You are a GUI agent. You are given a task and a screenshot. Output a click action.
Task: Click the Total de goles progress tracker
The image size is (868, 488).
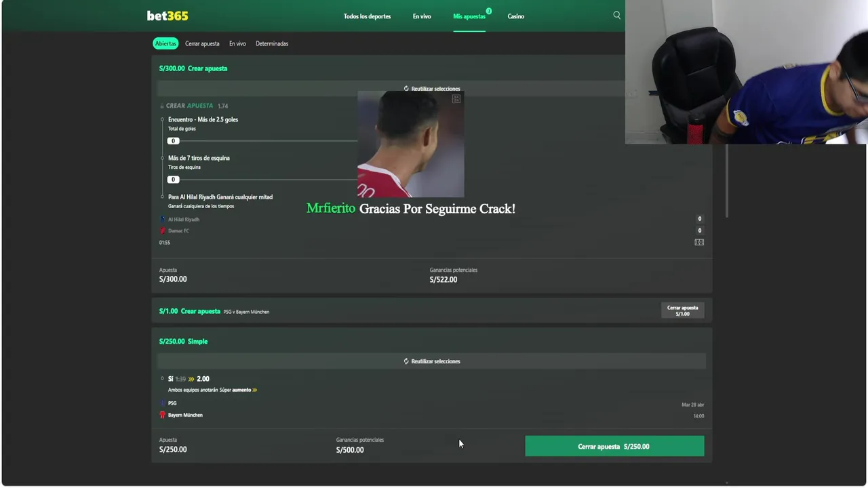click(262, 141)
